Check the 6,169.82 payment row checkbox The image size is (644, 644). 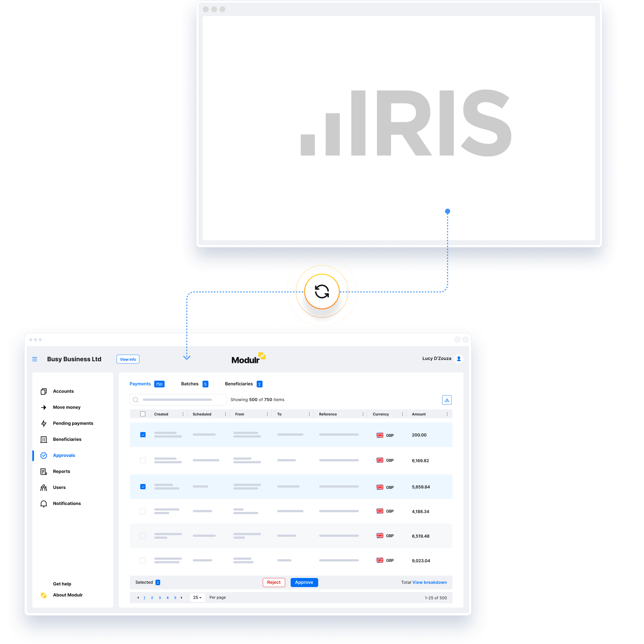coord(143,460)
